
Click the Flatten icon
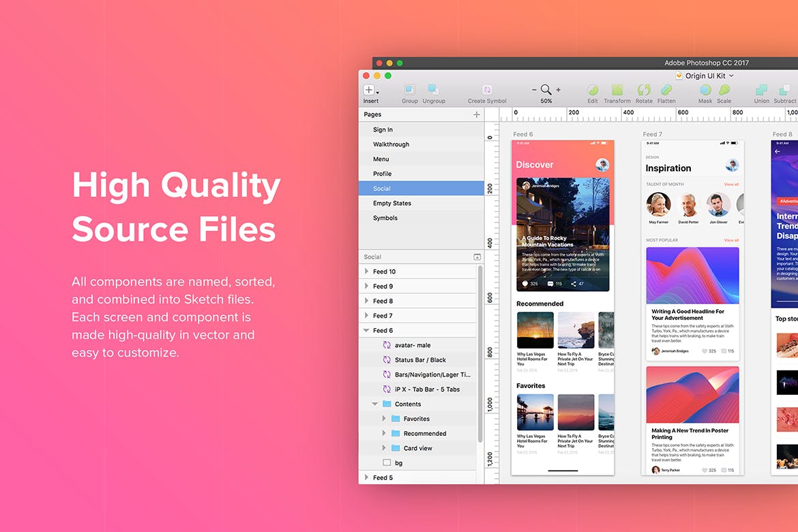(666, 91)
